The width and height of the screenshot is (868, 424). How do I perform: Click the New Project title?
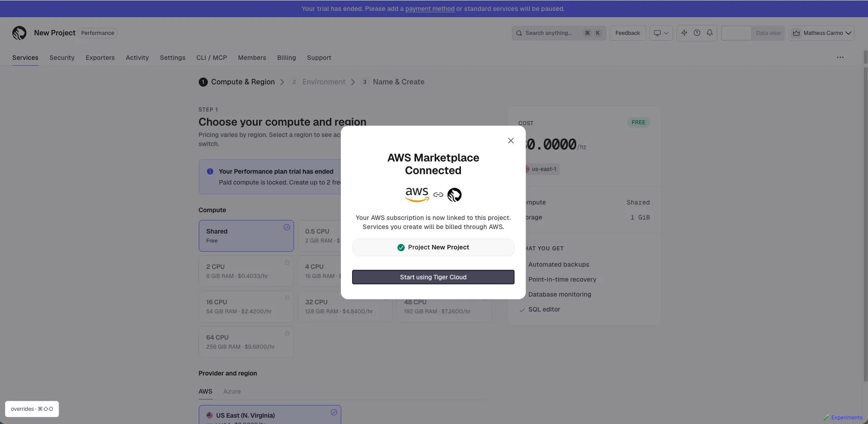(54, 33)
